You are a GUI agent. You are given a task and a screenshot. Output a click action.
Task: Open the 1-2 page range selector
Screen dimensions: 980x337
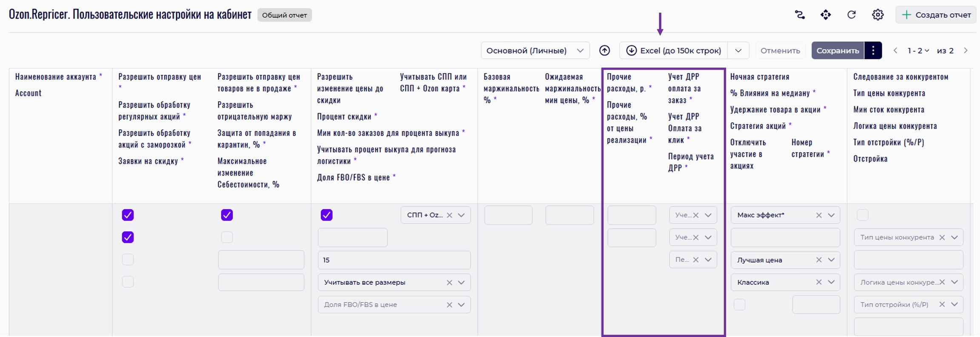point(918,51)
